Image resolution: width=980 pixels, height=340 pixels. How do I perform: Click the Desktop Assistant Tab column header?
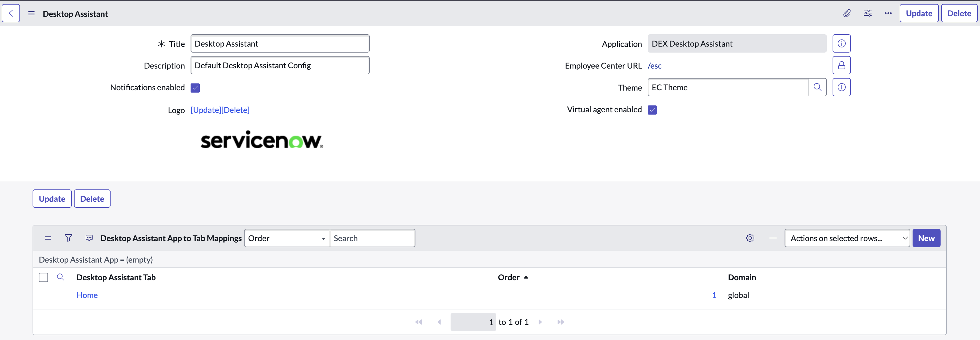(116, 277)
